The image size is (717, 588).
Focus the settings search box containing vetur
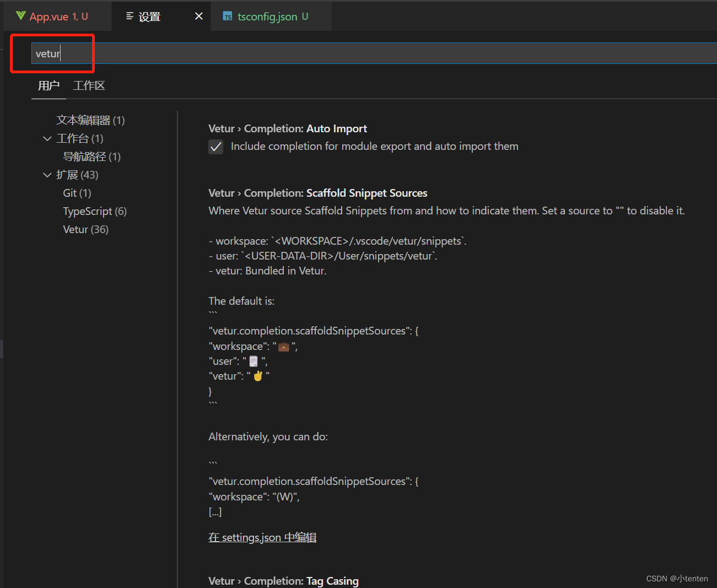click(374, 53)
